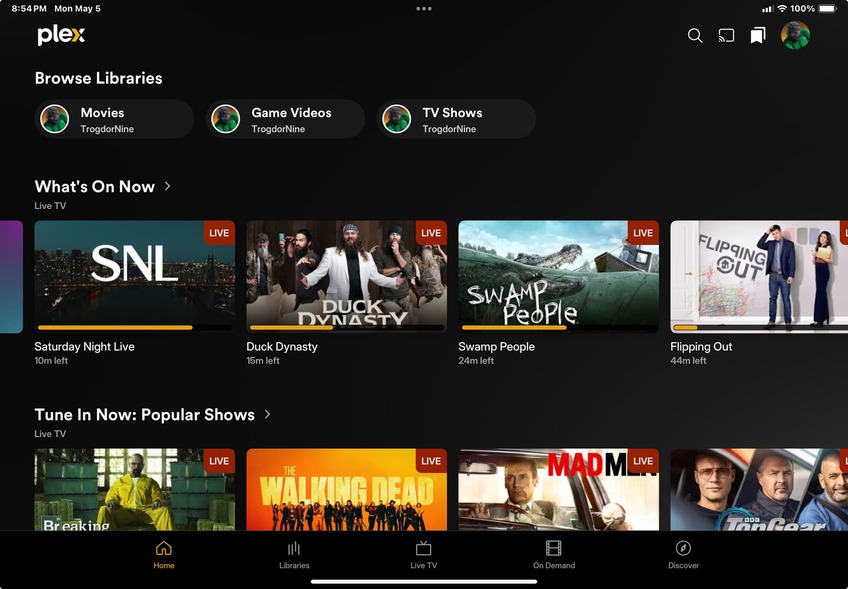Viewport: 848px width, 589px height.
Task: Tap the Wi-Fi status icon
Action: pyautogui.click(x=782, y=9)
